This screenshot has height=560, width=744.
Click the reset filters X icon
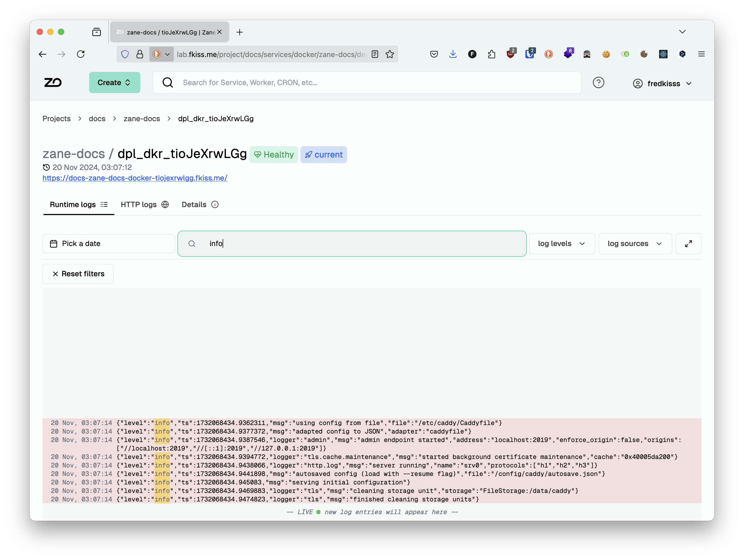pos(54,274)
